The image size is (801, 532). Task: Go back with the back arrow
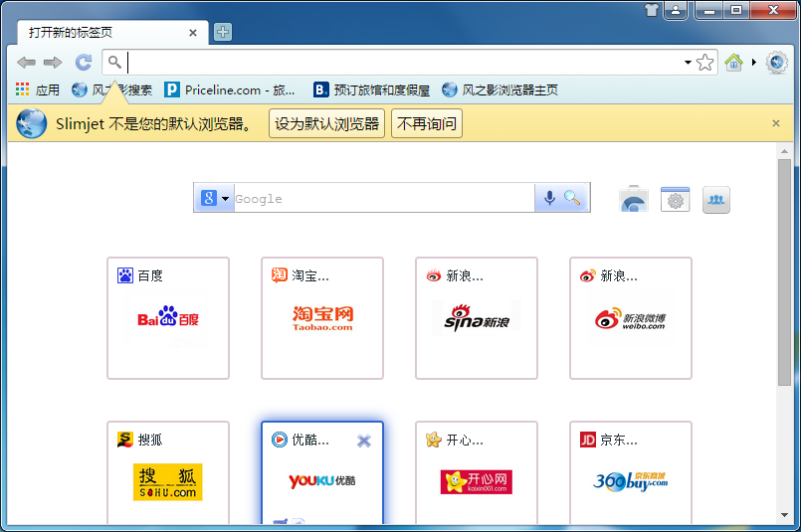click(27, 63)
